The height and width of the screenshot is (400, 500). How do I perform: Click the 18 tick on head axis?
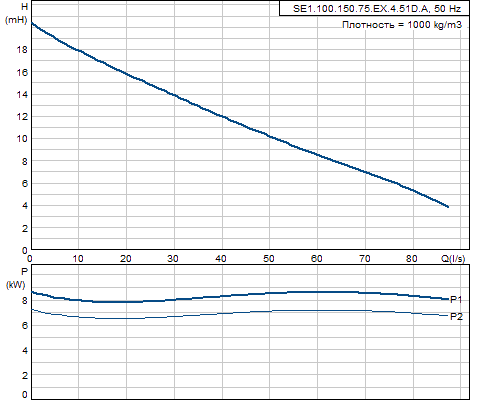click(x=22, y=50)
